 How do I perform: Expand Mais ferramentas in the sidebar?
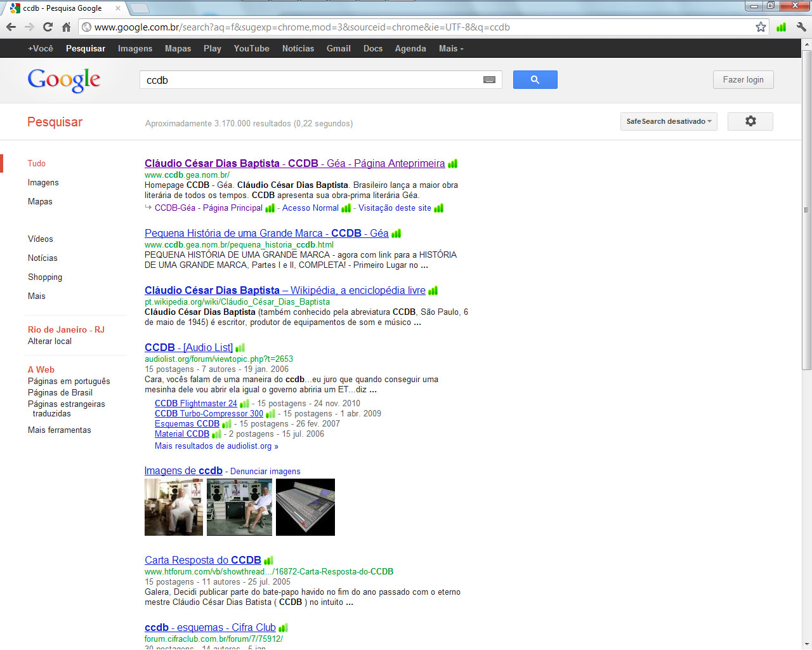(59, 430)
